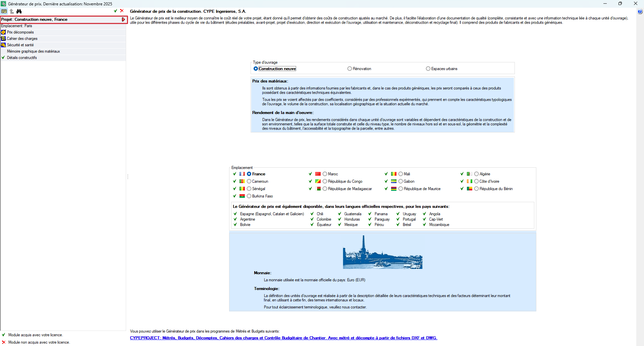Select the Cahier des charges tree item
644x346 pixels.
click(x=22, y=39)
